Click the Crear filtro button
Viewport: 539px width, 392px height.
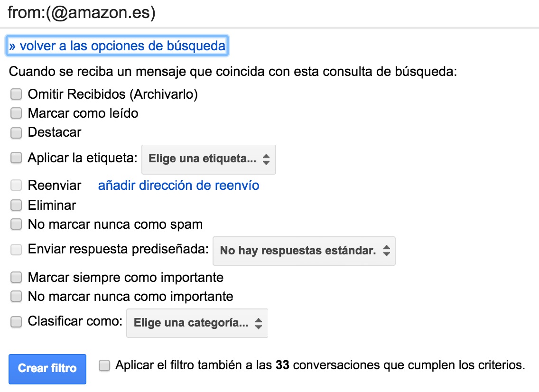coord(47,368)
